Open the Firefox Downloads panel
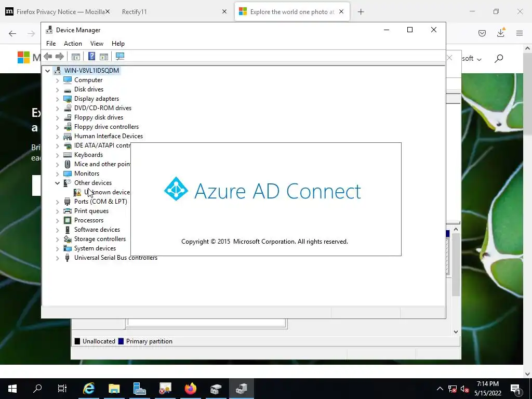Screen dimensions: 532x399 point(501,33)
